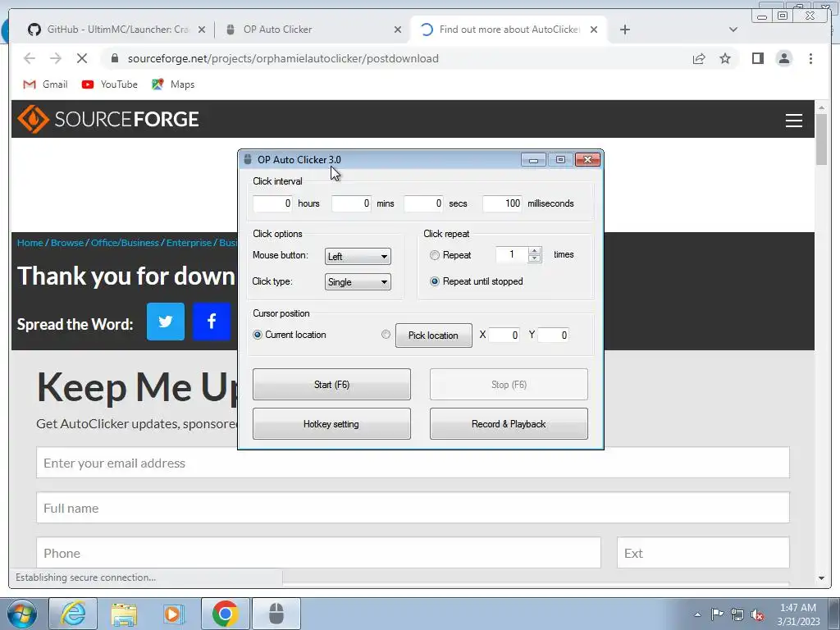Open Windows Media Player from taskbar
This screenshot has height=630, width=840.
pos(174,614)
